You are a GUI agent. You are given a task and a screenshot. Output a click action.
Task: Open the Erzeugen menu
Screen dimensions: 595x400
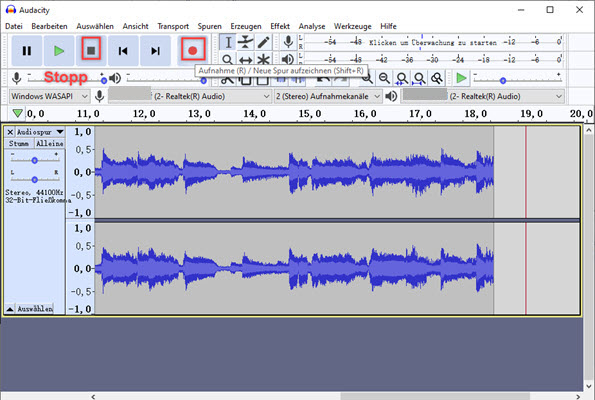[x=246, y=26]
